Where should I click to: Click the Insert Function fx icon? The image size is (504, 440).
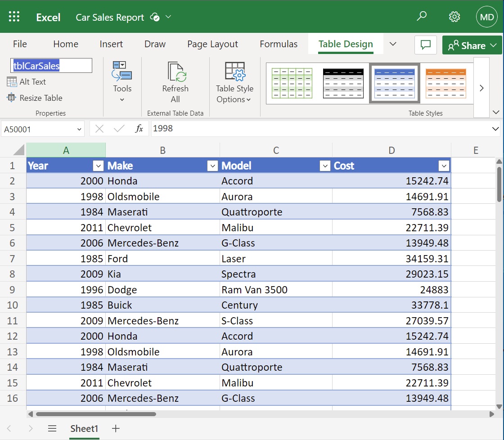139,128
